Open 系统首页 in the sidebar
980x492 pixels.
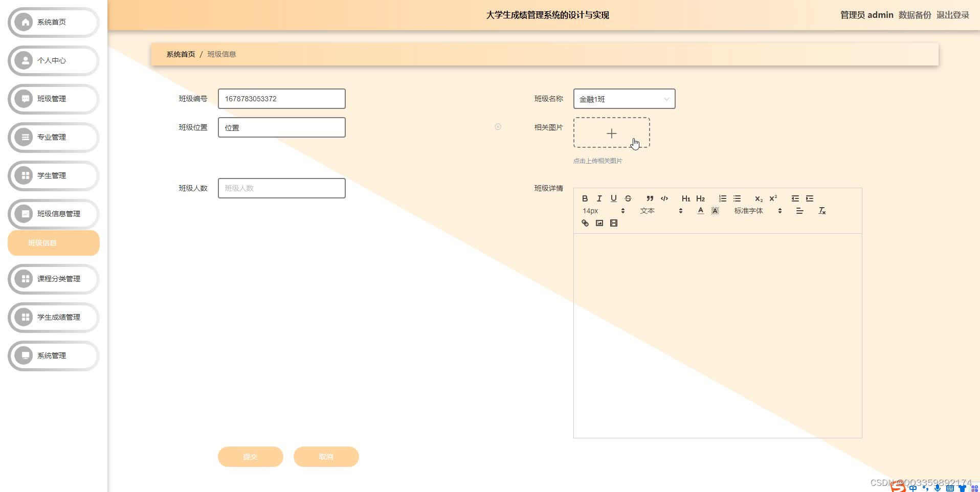[54, 22]
